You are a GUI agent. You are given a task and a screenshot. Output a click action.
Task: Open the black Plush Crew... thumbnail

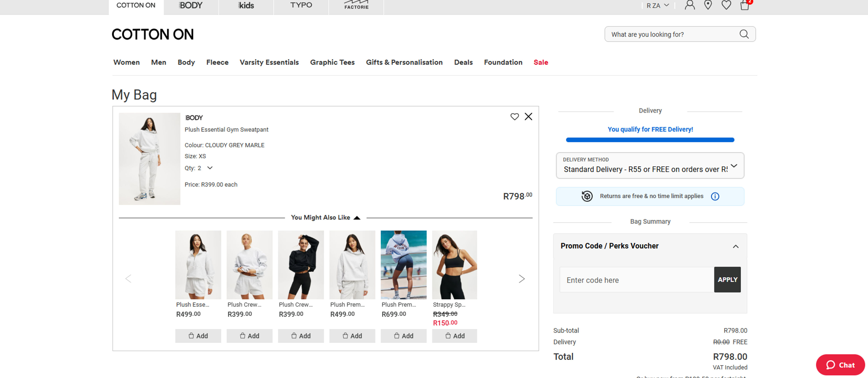(x=301, y=265)
